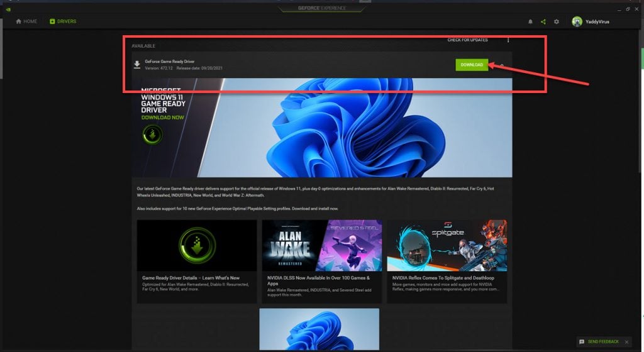The image size is (644, 352).
Task: Open NVIDIA Reflex Comes To Splitgate title
Action: click(443, 278)
